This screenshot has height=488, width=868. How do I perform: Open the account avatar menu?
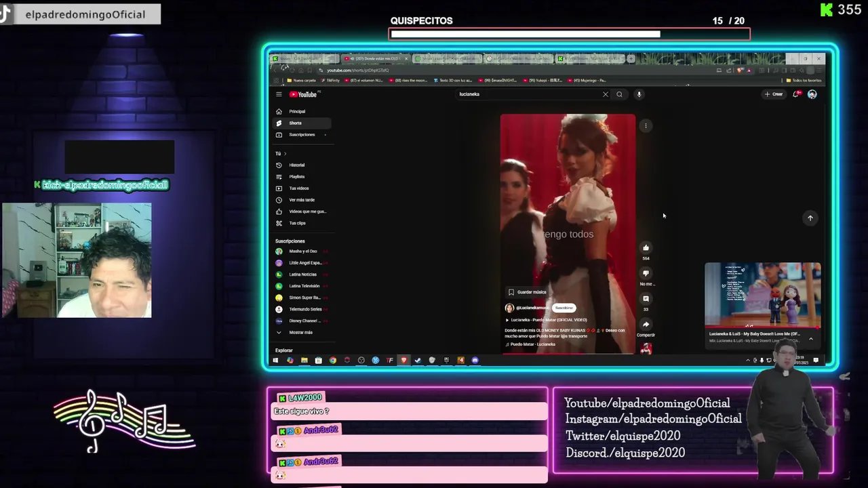[x=812, y=94]
